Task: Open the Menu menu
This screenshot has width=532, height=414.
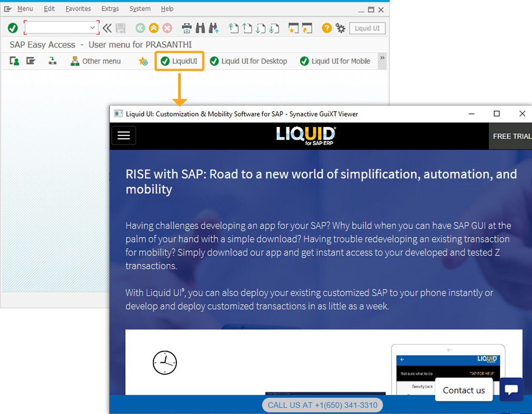Action: (x=25, y=9)
